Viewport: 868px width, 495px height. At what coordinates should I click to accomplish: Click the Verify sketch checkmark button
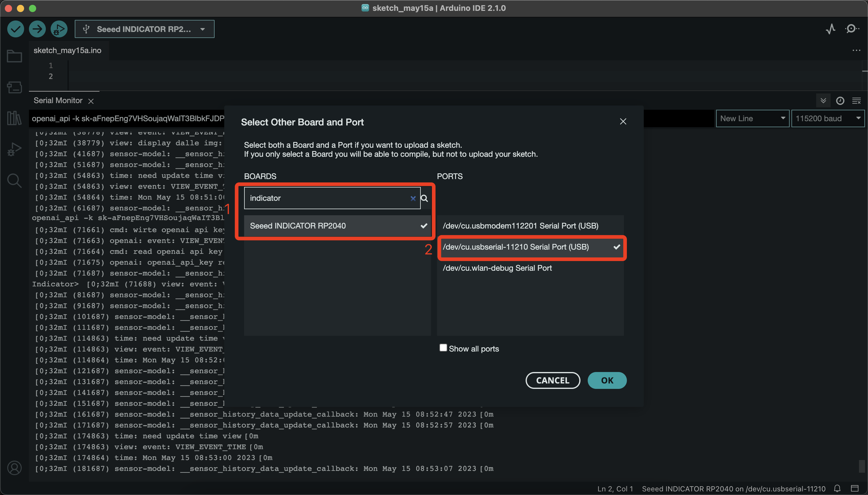[16, 29]
